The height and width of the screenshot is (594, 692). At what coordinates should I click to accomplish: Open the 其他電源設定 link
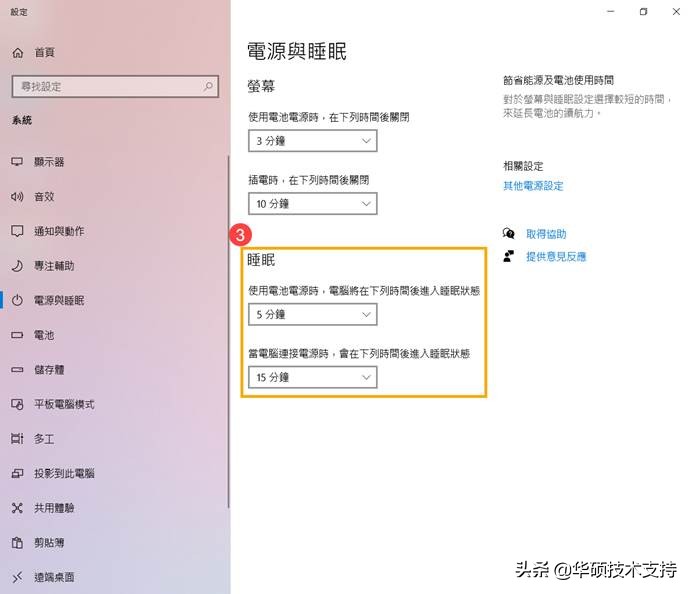point(533,186)
